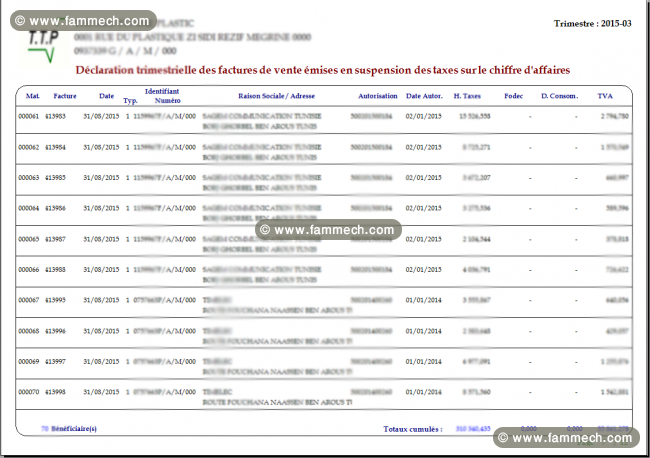Click Date Autor. '01/01/2014' in row 000067

click(x=424, y=300)
